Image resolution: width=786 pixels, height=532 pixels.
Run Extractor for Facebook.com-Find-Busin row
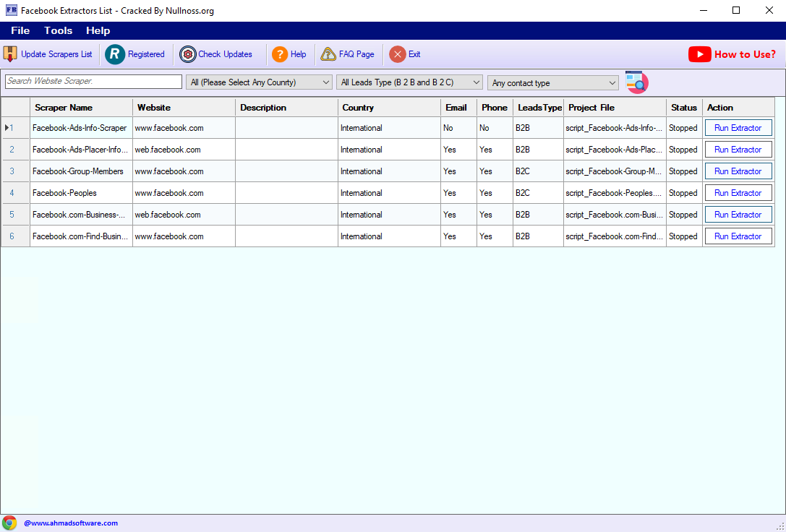pos(738,236)
